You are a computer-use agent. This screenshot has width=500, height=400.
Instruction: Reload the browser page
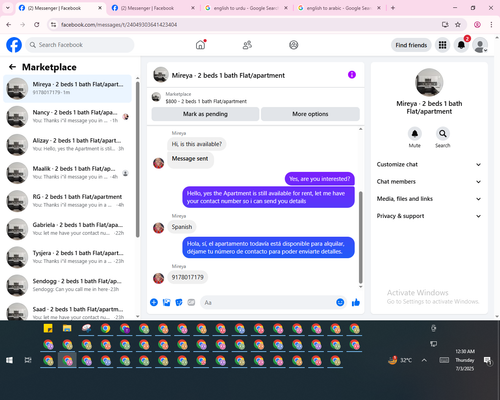point(37,24)
